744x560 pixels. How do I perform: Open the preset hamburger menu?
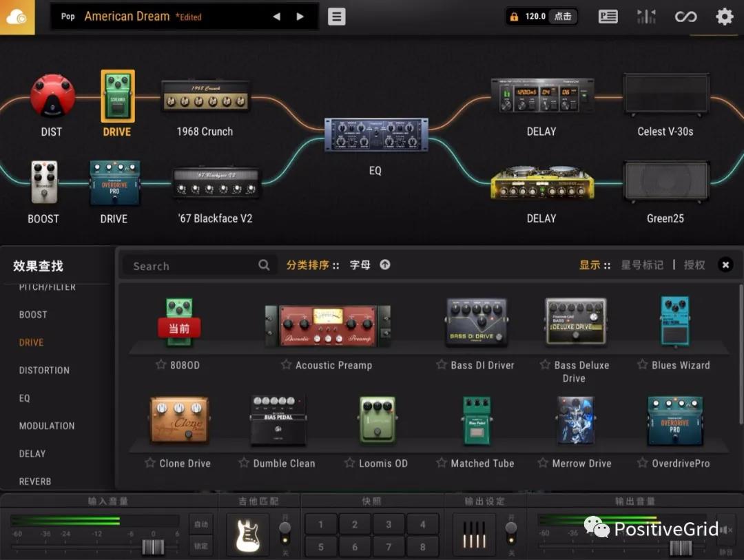[x=336, y=17]
